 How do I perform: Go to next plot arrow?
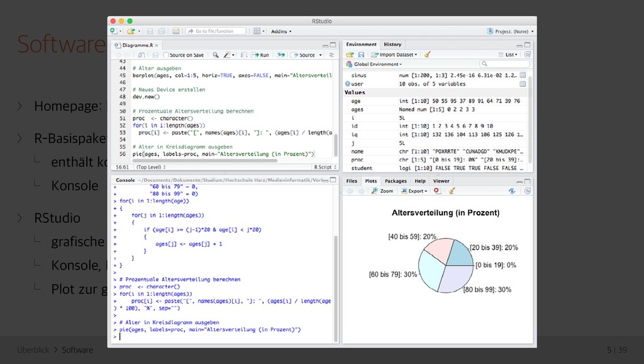(x=361, y=191)
